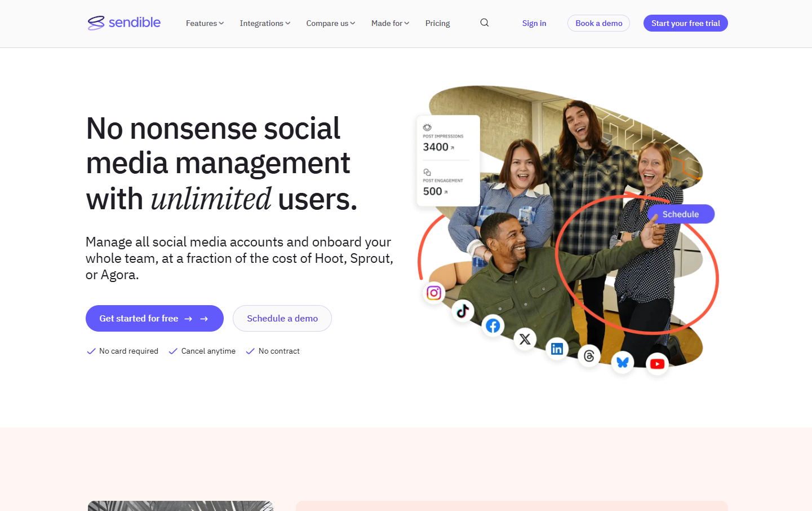Click the TikTok icon
The image size is (812, 511).
point(463,310)
